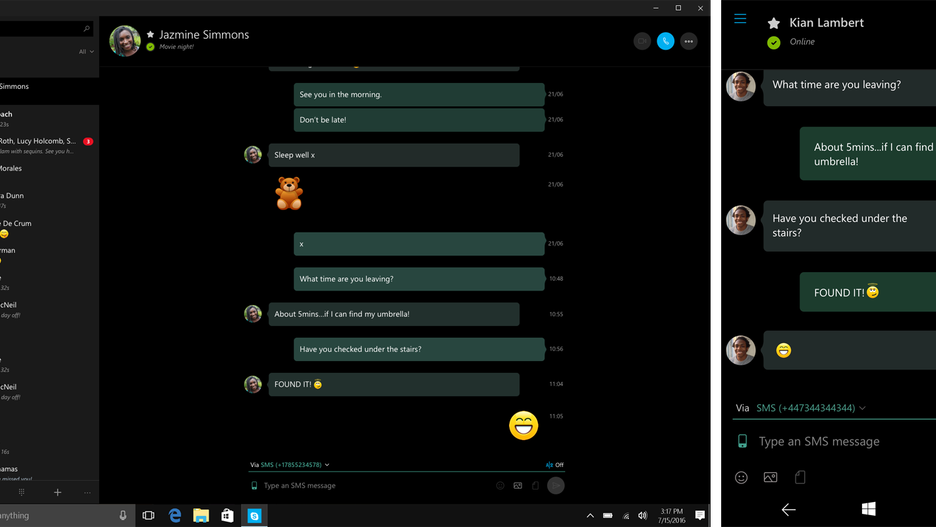Add a new contact with plus button

point(57,492)
